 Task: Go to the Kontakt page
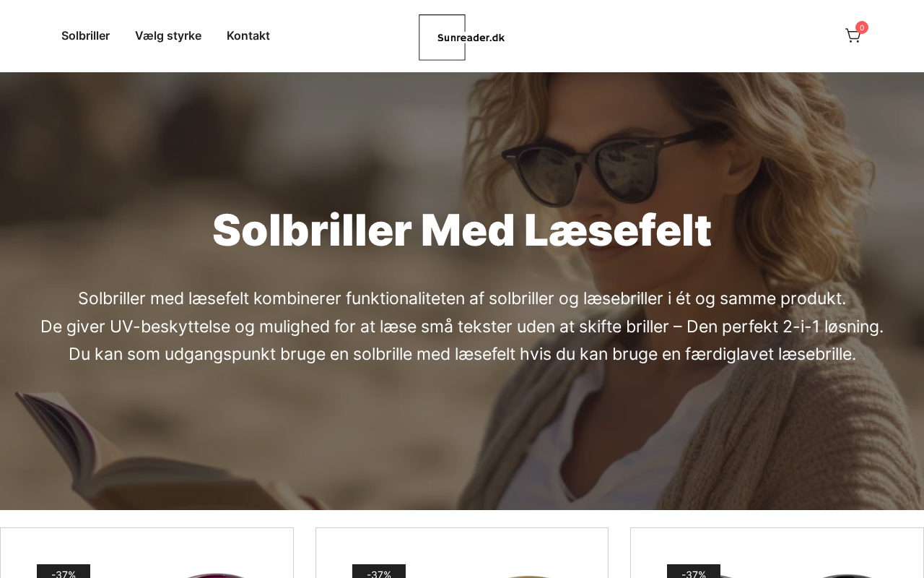coord(248,35)
